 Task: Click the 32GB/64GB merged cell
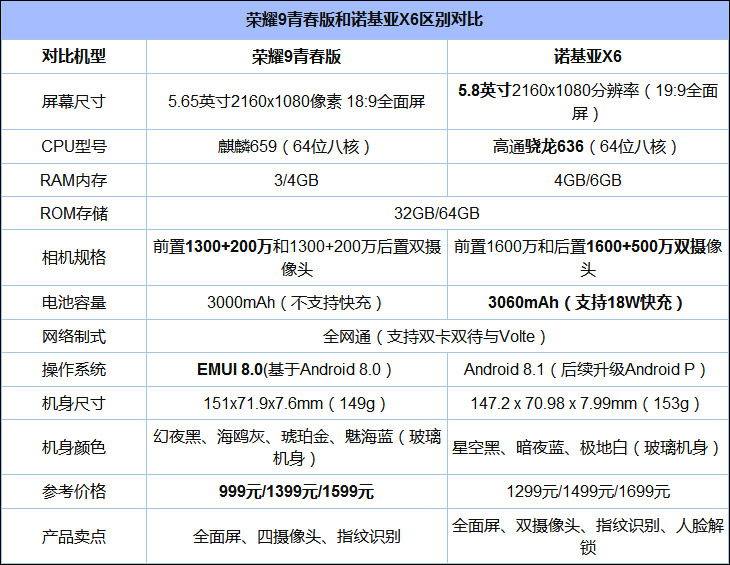437,213
